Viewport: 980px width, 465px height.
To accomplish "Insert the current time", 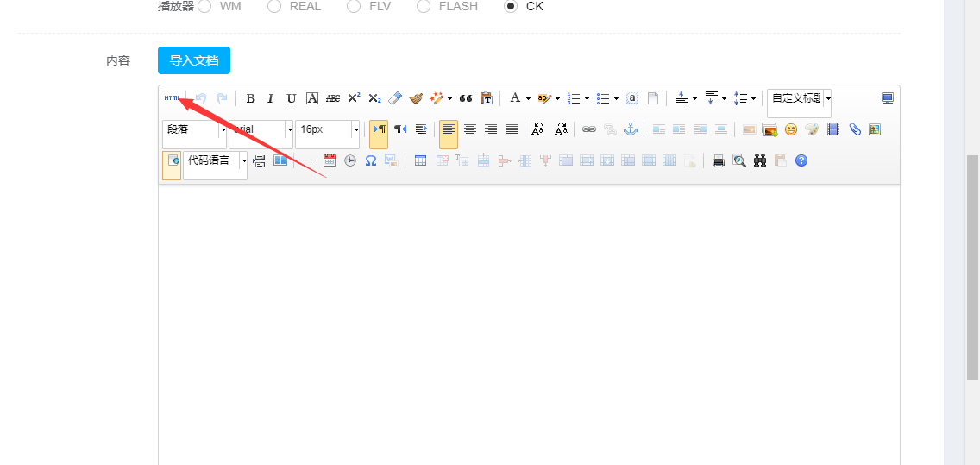I will [x=350, y=160].
